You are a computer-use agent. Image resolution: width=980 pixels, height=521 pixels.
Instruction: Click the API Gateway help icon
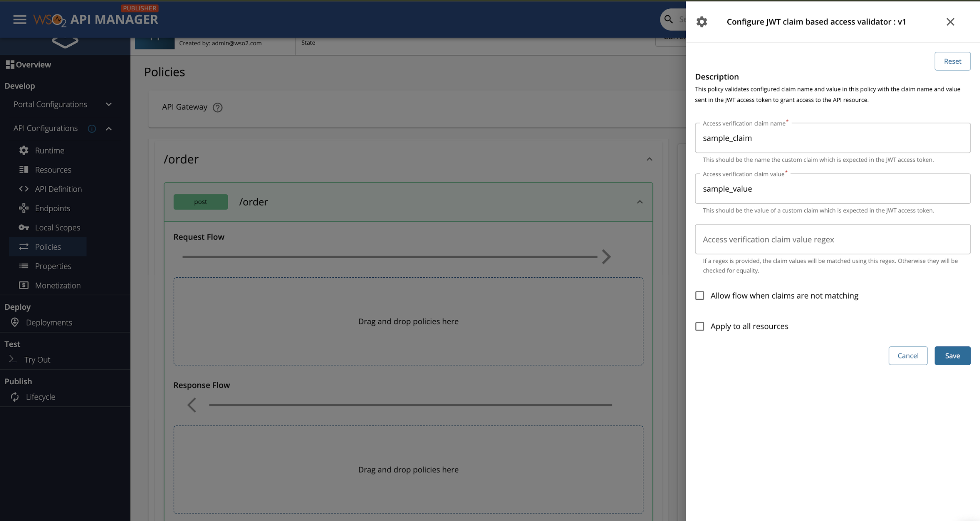[218, 107]
